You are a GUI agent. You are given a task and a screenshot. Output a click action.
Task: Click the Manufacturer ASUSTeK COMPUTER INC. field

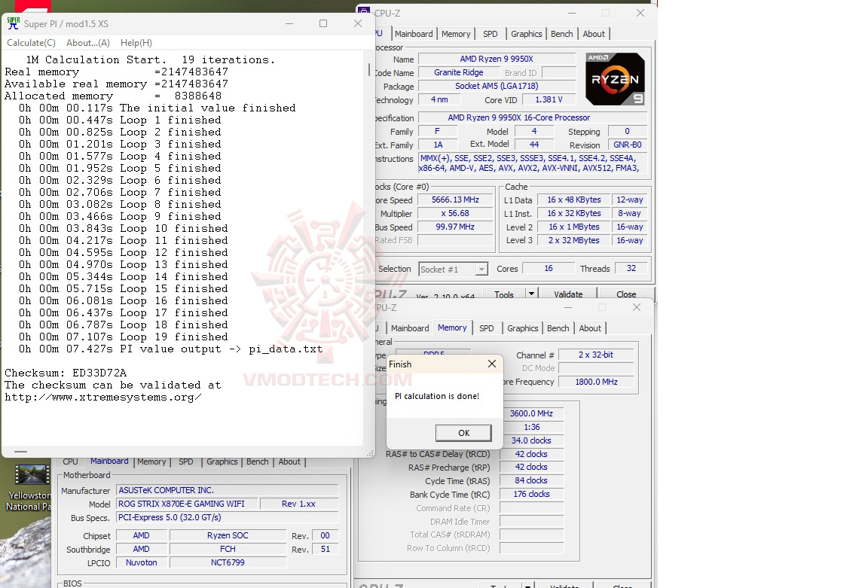[x=227, y=490]
